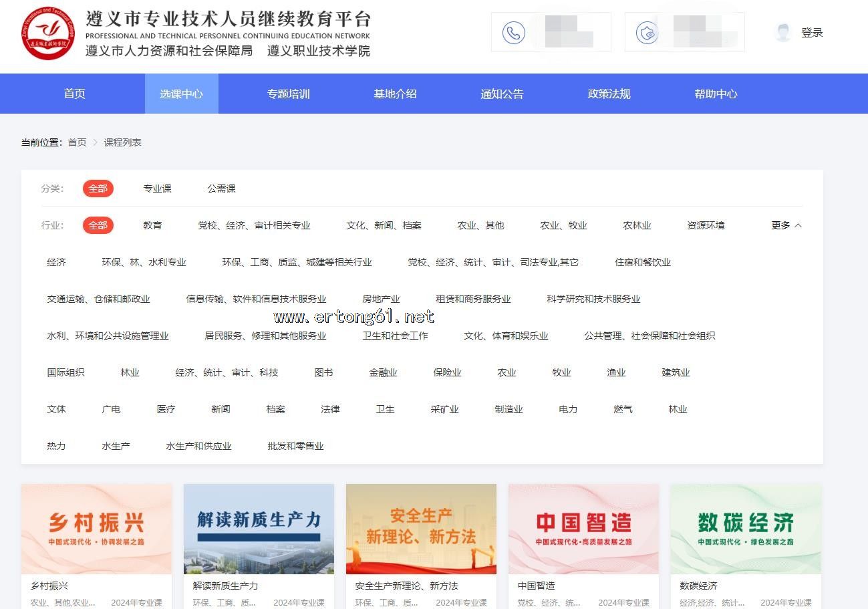Collapse the 更多 industry filter list
This screenshot has width=868, height=609.
786,225
